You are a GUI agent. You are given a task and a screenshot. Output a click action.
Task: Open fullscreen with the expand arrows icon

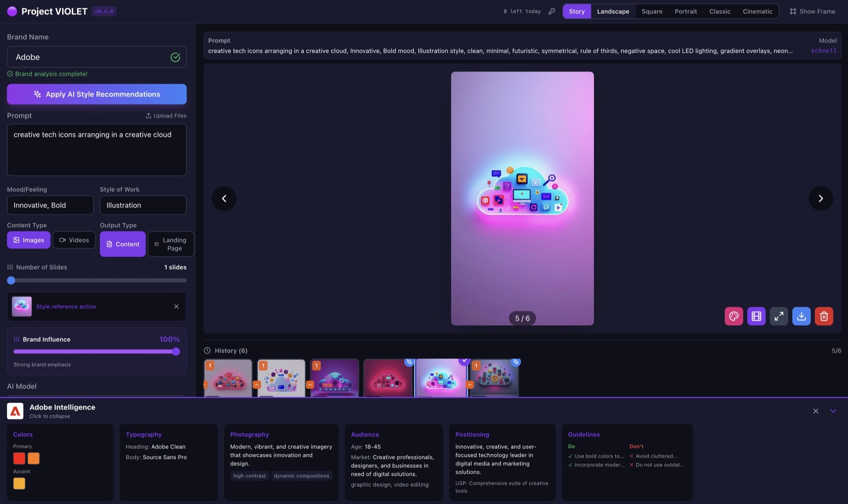[779, 316]
